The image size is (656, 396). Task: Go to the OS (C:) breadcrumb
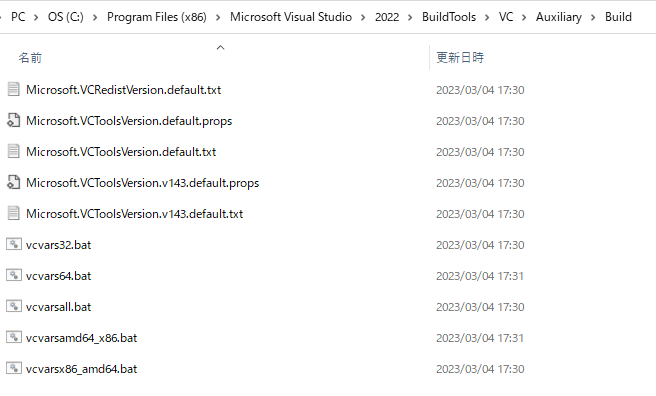(66, 17)
